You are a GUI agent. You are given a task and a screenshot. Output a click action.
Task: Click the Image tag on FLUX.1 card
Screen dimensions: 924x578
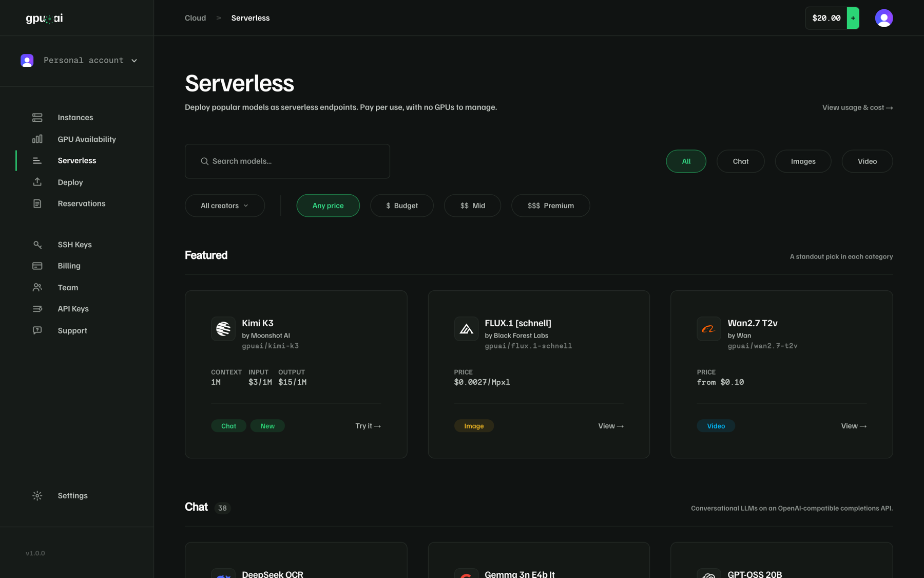click(x=474, y=426)
